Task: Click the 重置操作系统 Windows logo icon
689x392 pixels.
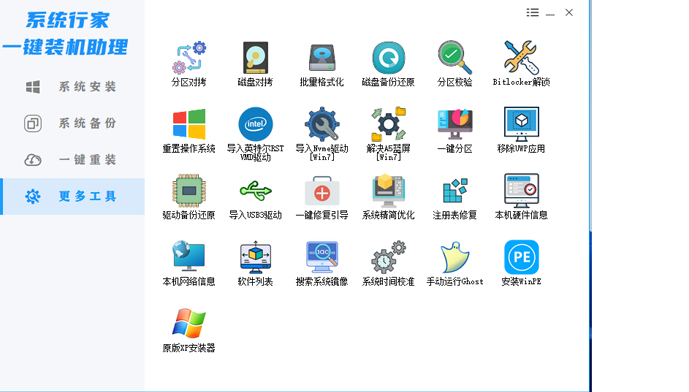Action: pyautogui.click(x=189, y=124)
